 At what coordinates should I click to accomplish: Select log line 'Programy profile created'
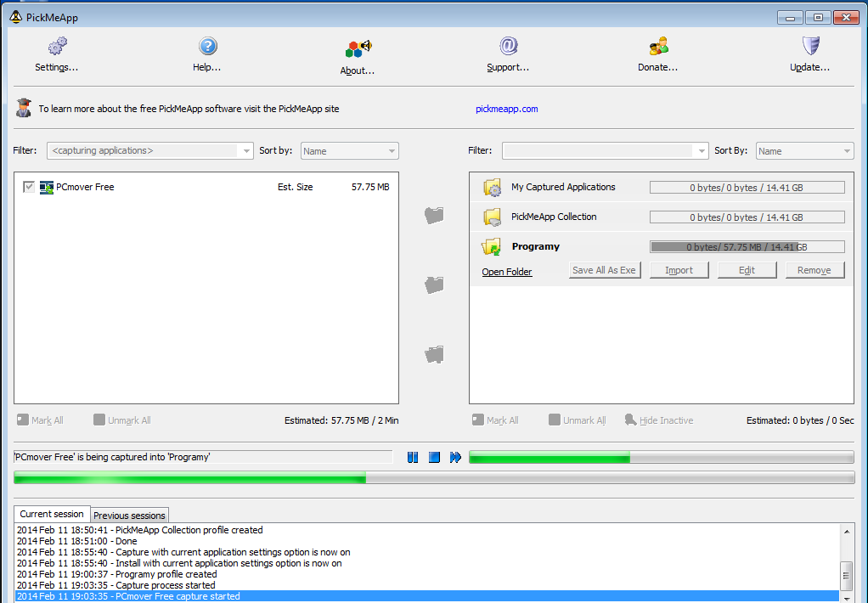tap(427, 574)
